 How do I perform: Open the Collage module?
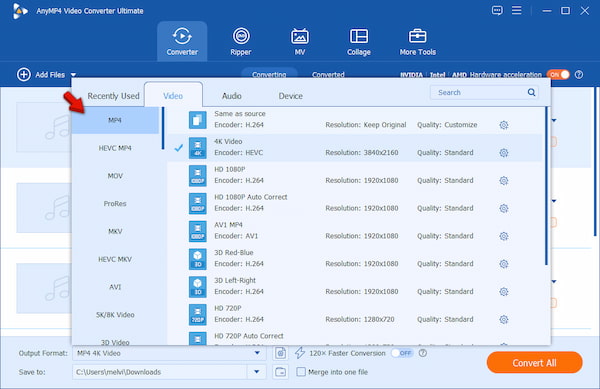tap(359, 41)
